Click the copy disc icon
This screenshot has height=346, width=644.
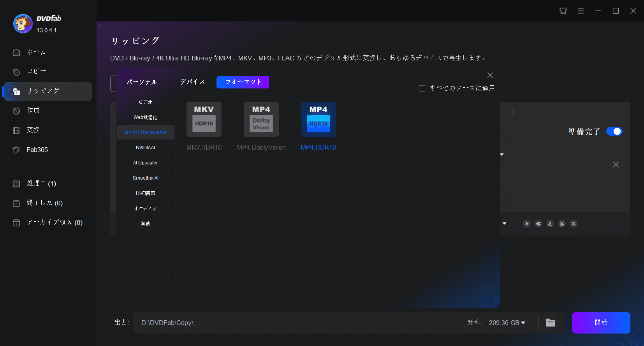pyautogui.click(x=16, y=72)
